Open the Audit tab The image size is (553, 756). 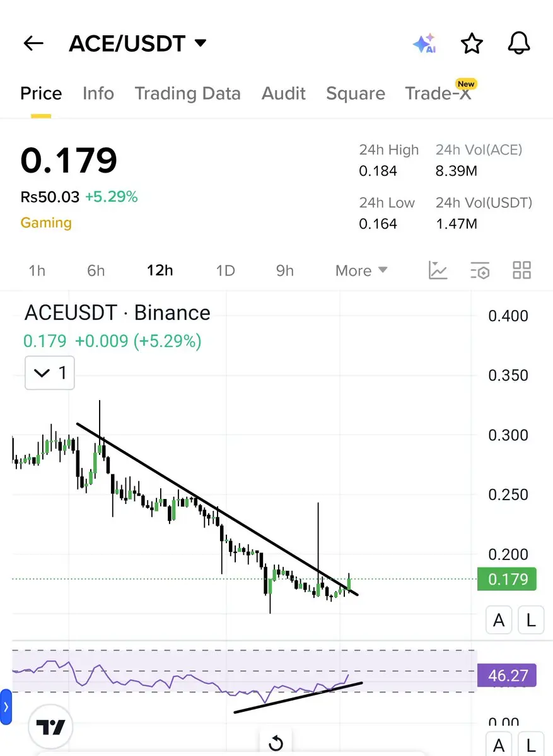284,94
